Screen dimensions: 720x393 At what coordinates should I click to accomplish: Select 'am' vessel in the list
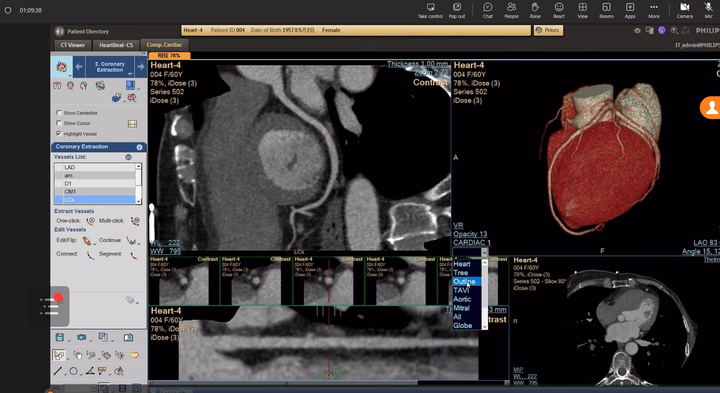point(95,175)
